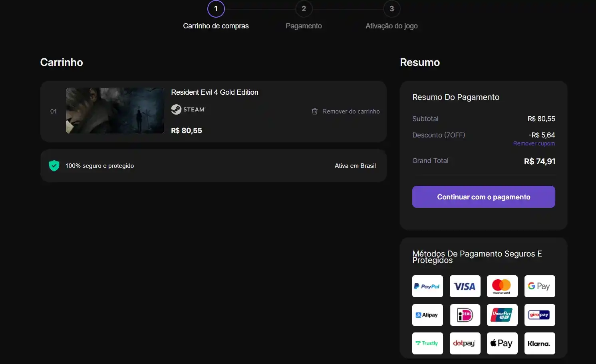The width and height of the screenshot is (596, 364).
Task: Click the green security shield icon
Action: click(x=54, y=166)
